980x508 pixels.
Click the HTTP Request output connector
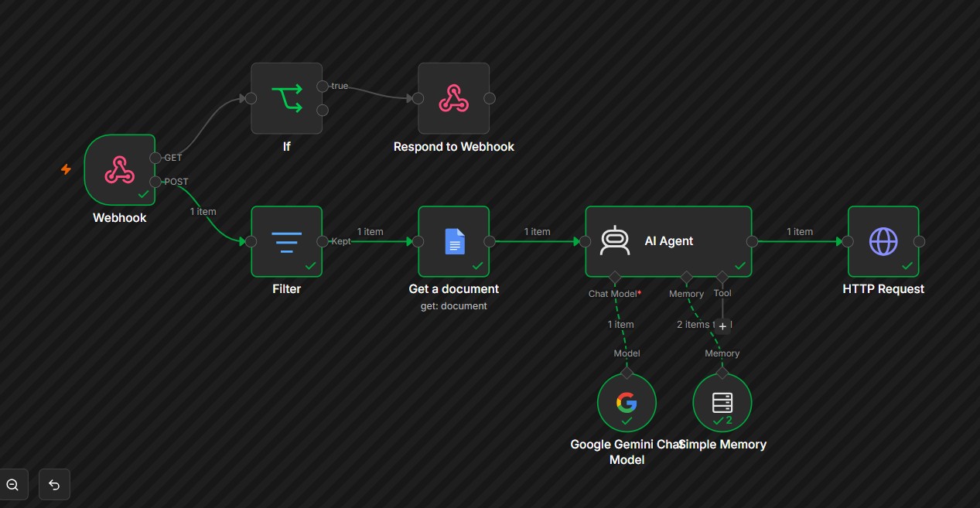pyautogui.click(x=919, y=241)
